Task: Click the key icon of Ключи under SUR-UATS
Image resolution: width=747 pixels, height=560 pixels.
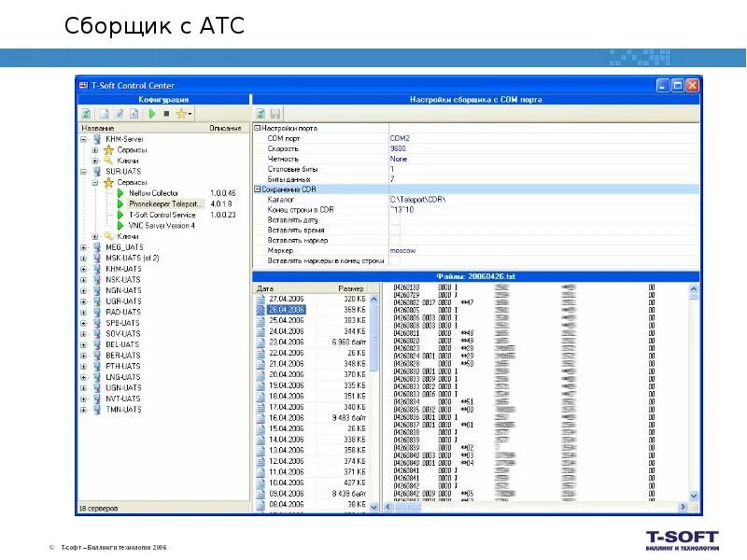Action: 108,236
